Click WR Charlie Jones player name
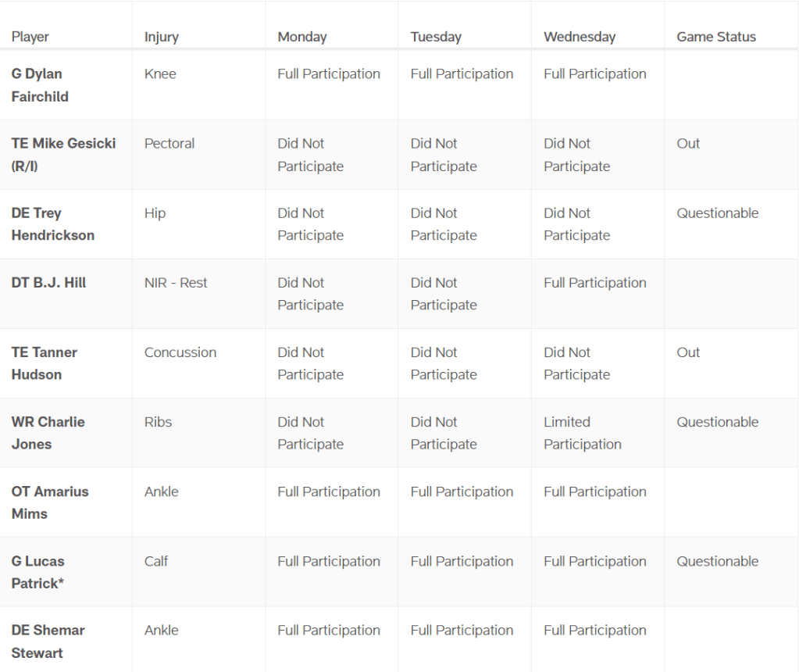This screenshot has width=799, height=672. click(48, 433)
